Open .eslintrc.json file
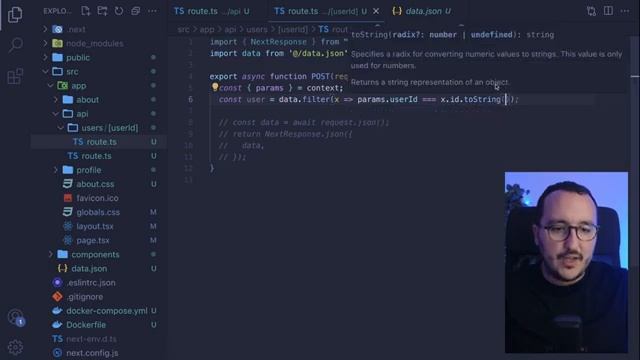640x360 pixels. click(99, 282)
